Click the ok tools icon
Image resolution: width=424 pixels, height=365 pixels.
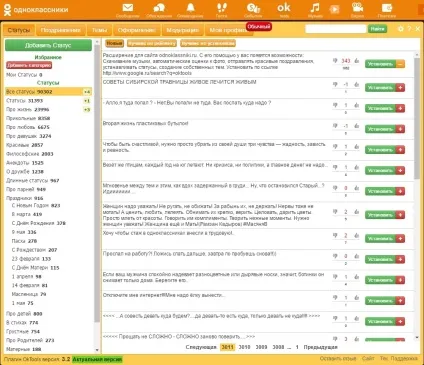pyautogui.click(x=284, y=8)
